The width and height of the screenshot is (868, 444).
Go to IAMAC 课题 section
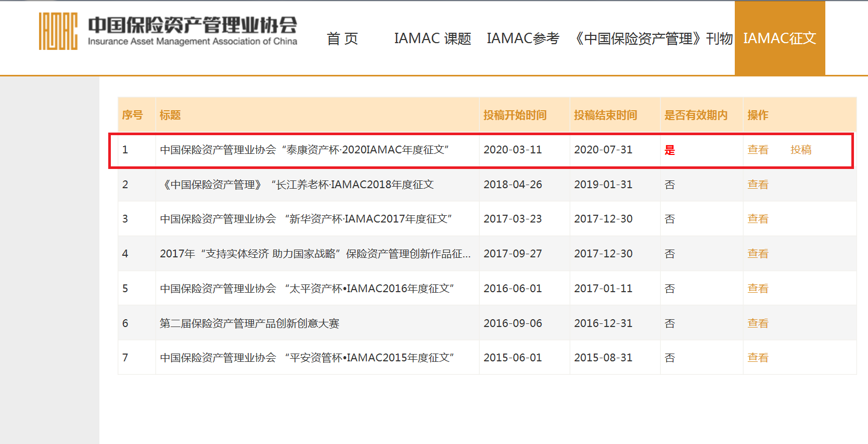pyautogui.click(x=432, y=38)
